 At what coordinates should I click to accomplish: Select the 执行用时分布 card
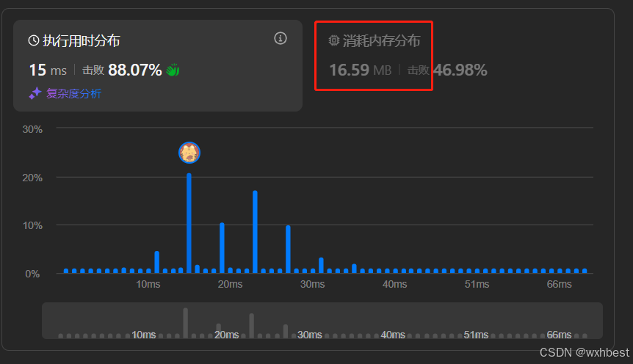(x=158, y=65)
